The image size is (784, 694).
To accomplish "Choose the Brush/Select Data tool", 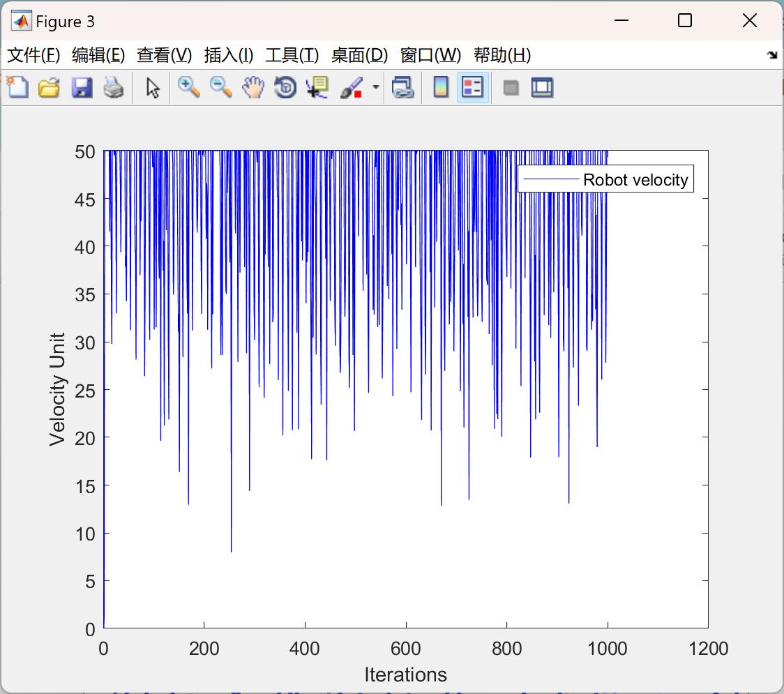I will 352,87.
